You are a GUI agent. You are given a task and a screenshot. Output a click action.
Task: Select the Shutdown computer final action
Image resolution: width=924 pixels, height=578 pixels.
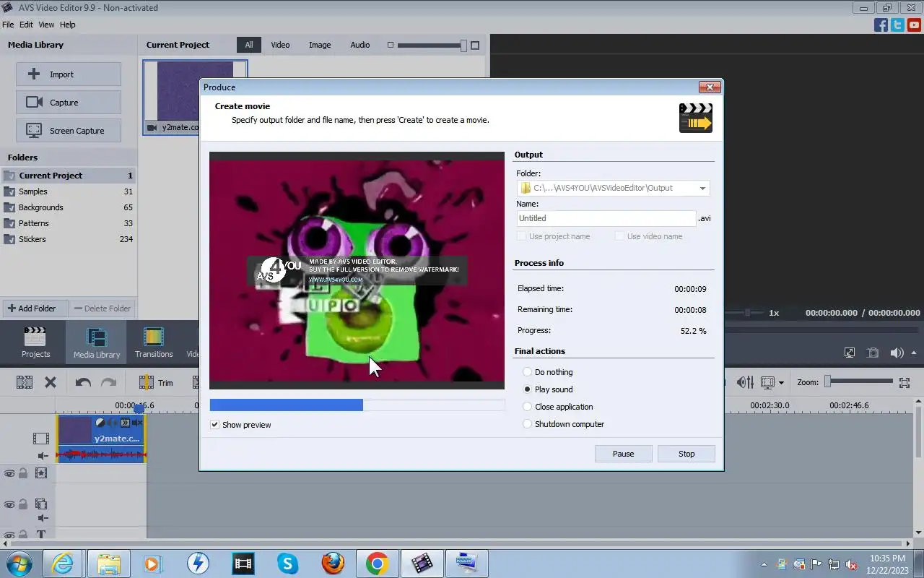527,424
